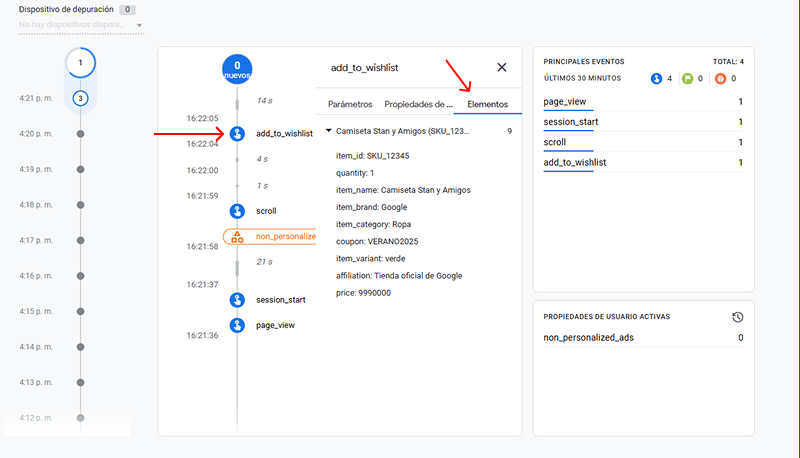
Task: Click the item_brand: Google row
Action: tap(371, 207)
